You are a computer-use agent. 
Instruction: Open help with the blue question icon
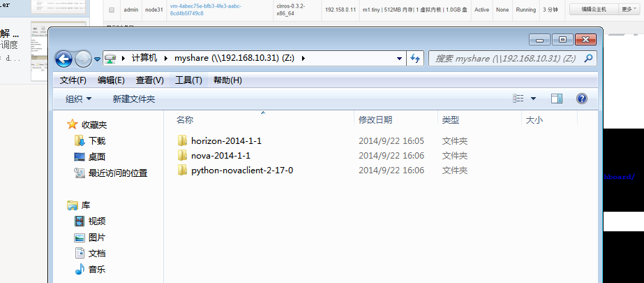tap(582, 99)
